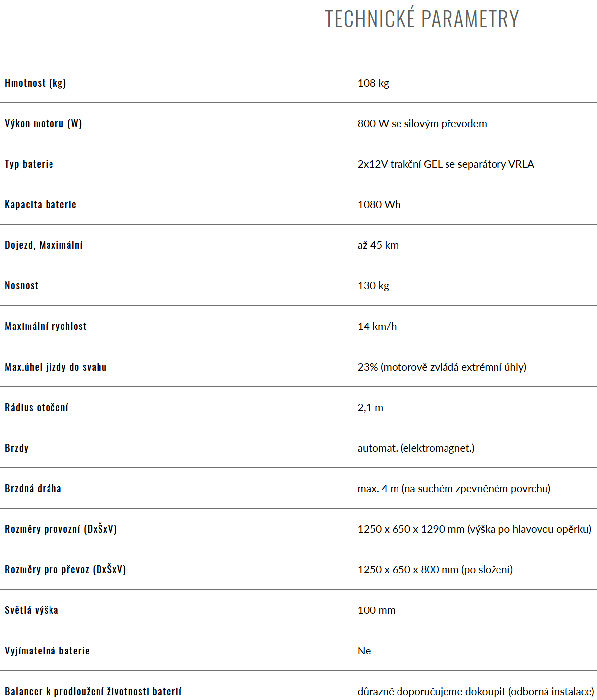Select the Hmotnost (kg) label
The width and height of the screenshot is (597, 700).
click(x=36, y=83)
